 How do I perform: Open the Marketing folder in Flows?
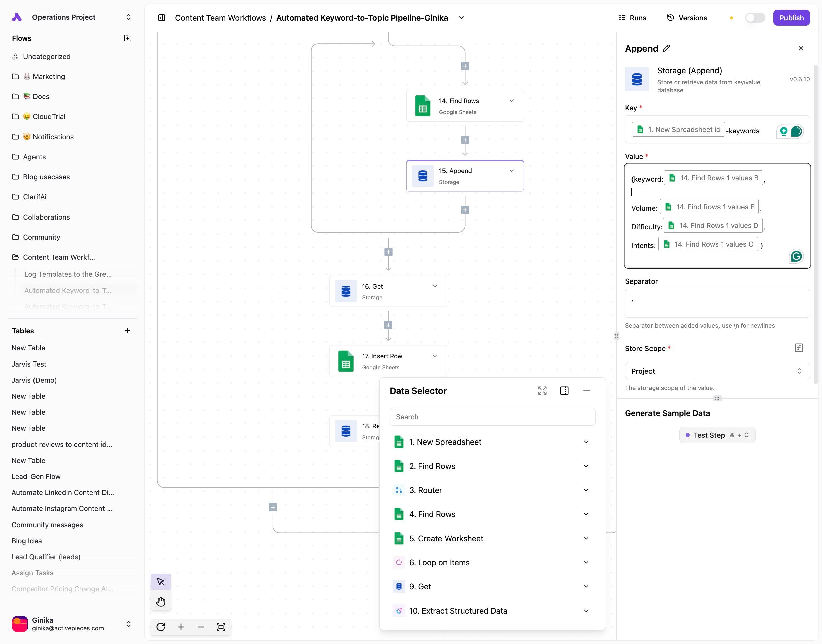pos(49,77)
